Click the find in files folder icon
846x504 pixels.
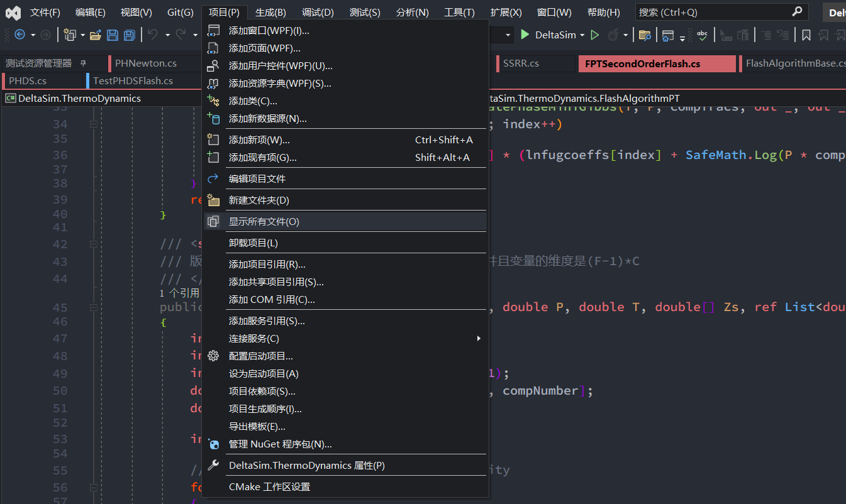[645, 35]
